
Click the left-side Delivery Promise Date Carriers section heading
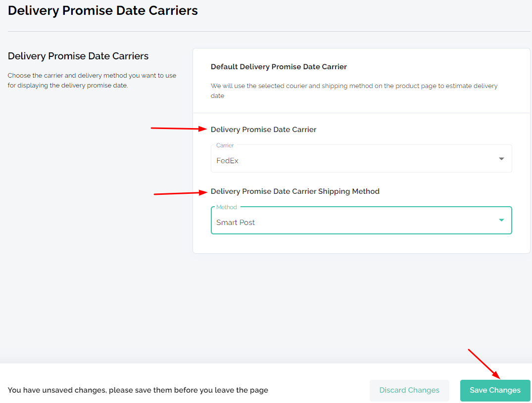pyautogui.click(x=78, y=56)
